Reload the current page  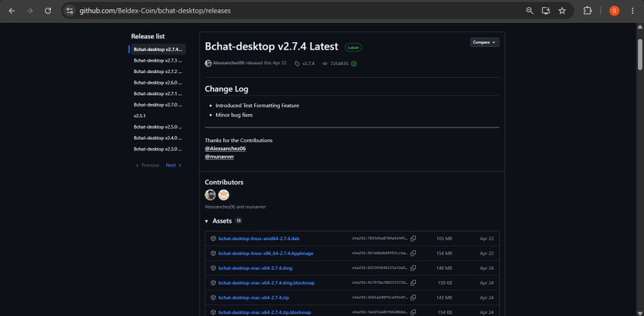pos(48,11)
